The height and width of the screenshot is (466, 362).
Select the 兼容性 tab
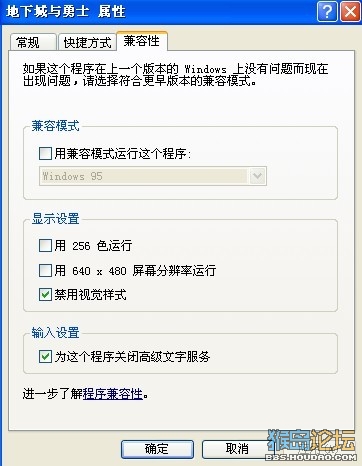pyautogui.click(x=142, y=41)
